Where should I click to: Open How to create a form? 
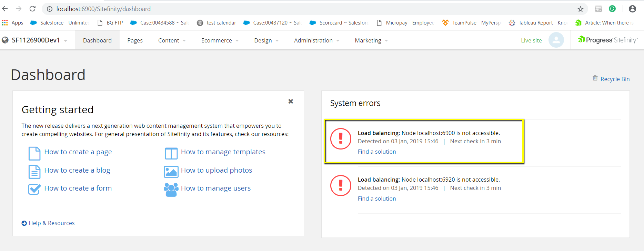coord(78,188)
